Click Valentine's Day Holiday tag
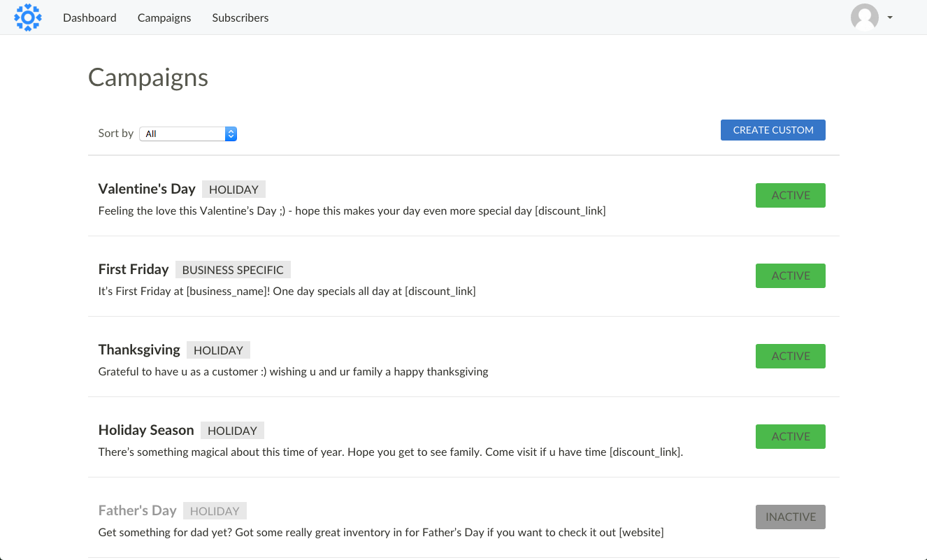The height and width of the screenshot is (560, 927). (x=233, y=189)
